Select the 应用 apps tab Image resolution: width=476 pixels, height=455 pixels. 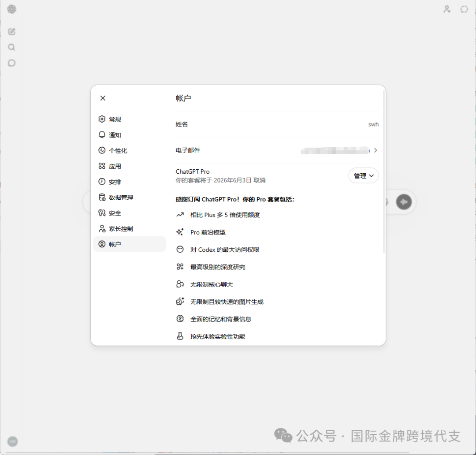click(x=130, y=166)
